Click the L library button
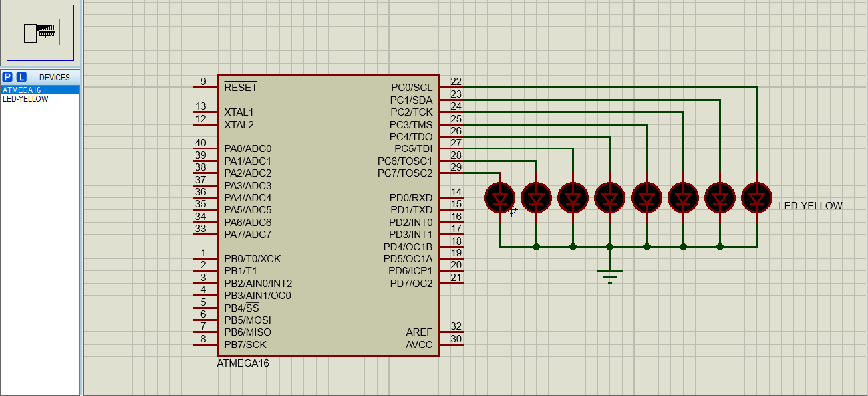 tap(21, 77)
